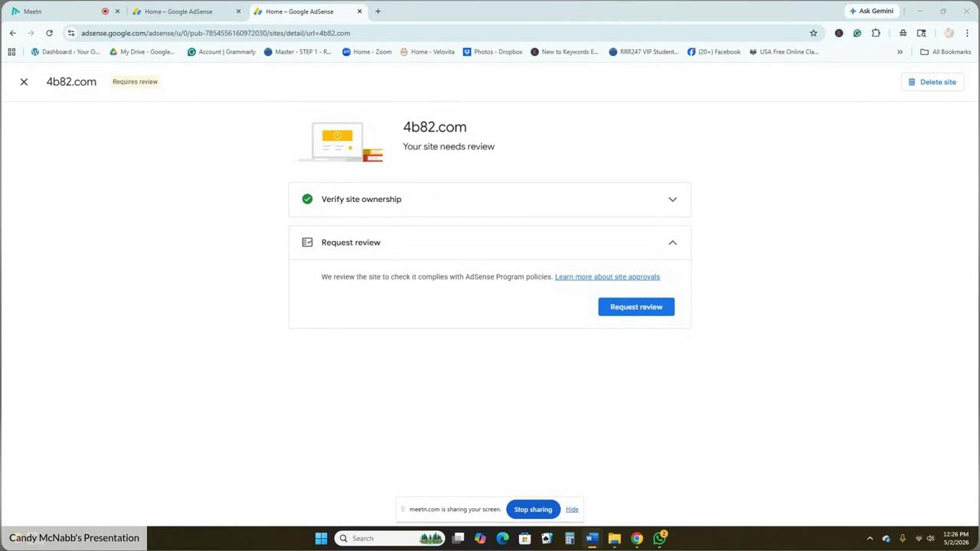The image size is (980, 551).
Task: Open the Windows Start menu
Action: coord(321,539)
